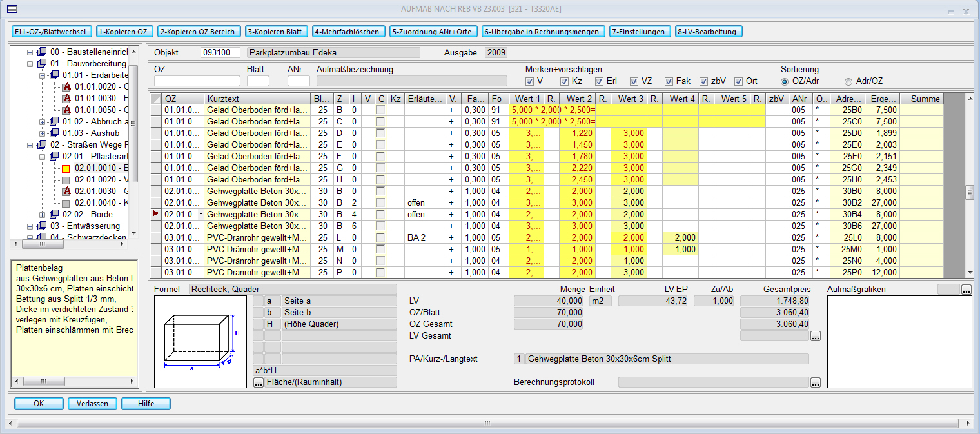
Task: Select Adr/OZ sorting radio button
Action: coord(849,81)
